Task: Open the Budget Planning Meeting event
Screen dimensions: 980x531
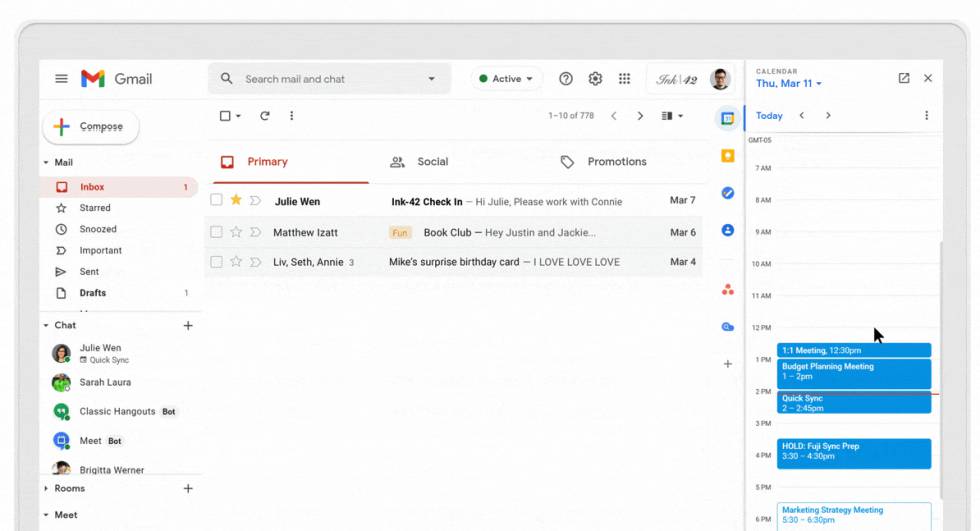Action: pos(854,373)
